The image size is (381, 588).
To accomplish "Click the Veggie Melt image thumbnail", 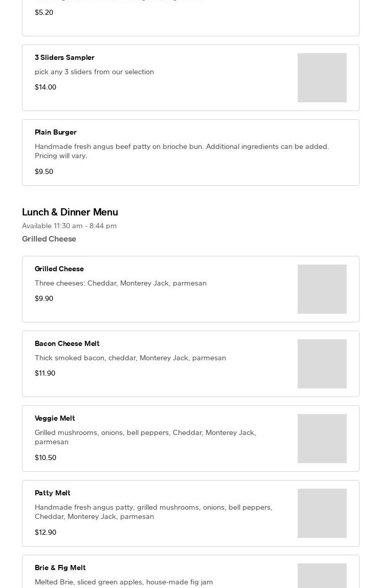I will click(322, 439).
